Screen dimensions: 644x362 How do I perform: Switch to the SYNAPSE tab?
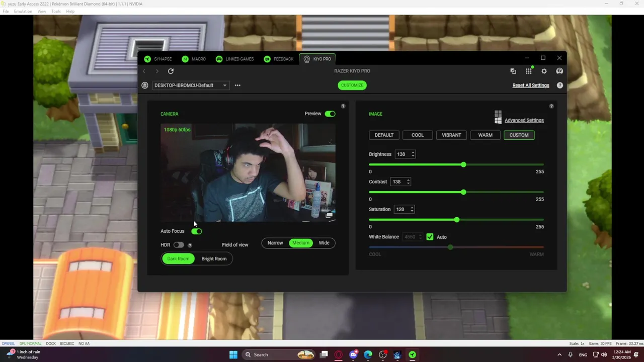click(157, 59)
